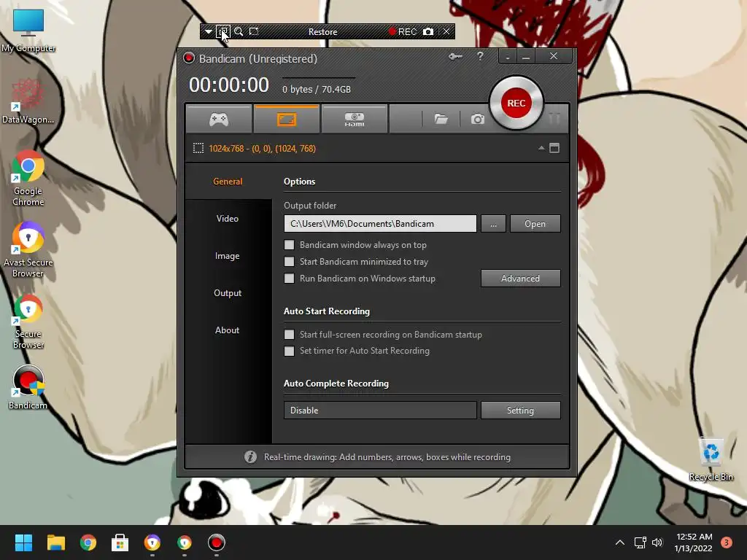747x560 pixels.
Task: Open the General settings section
Action: (228, 182)
